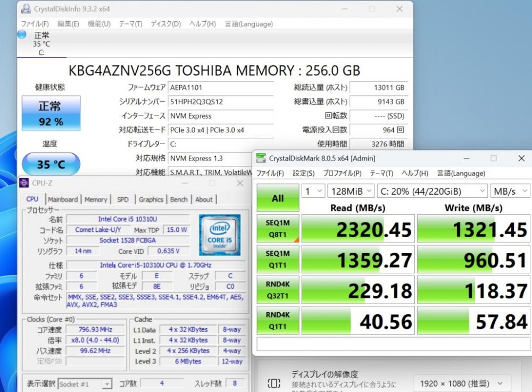This screenshot has width=532, height=392.
Task: Click the RND4K Q32T1 write result 118.37
Action: point(473,290)
